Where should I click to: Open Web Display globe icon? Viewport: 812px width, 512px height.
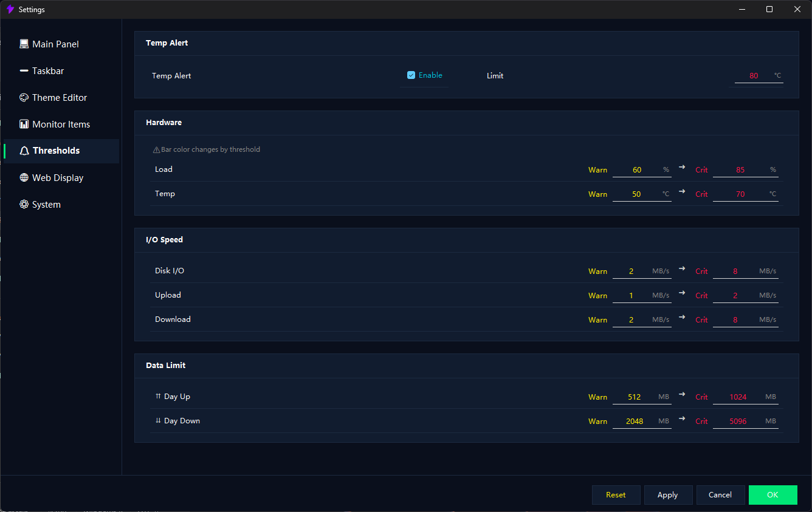tap(24, 177)
